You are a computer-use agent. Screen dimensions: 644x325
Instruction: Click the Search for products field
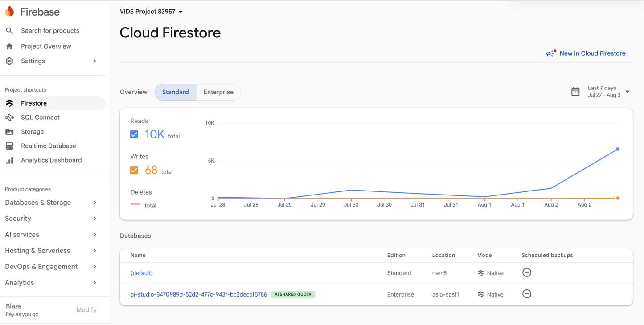[x=50, y=31]
